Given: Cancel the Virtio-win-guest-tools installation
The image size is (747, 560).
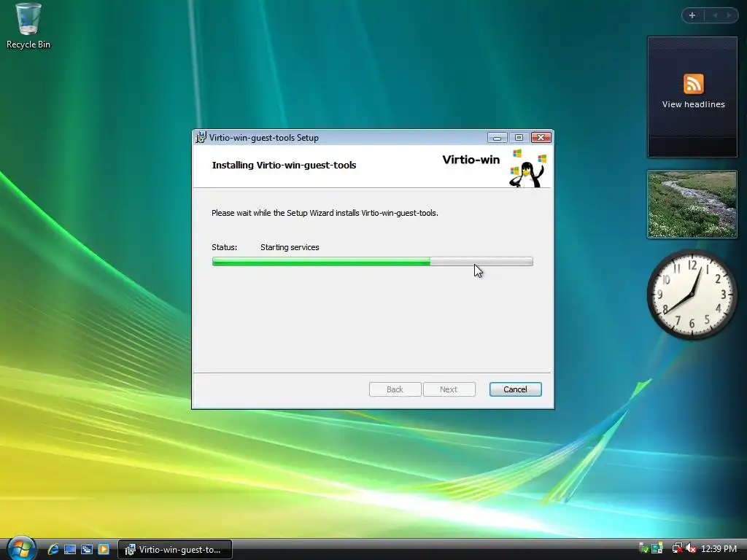Looking at the screenshot, I should (x=516, y=389).
